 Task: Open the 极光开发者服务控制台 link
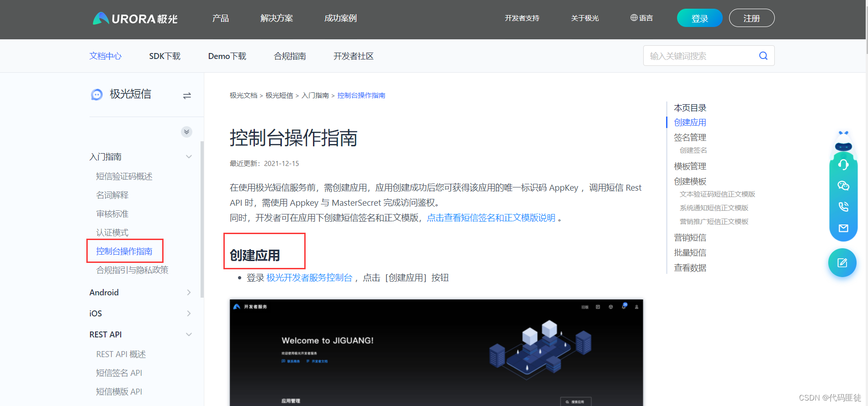tap(309, 278)
